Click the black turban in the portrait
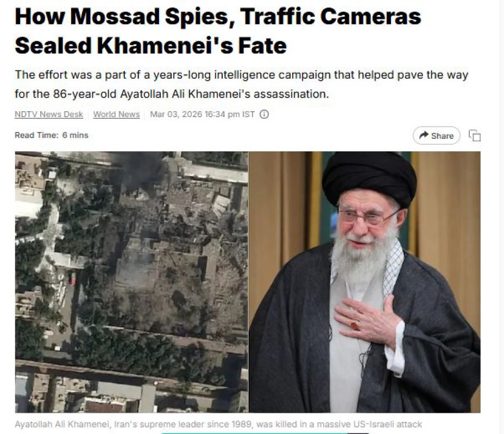This screenshot has height=434, width=504. click(369, 178)
